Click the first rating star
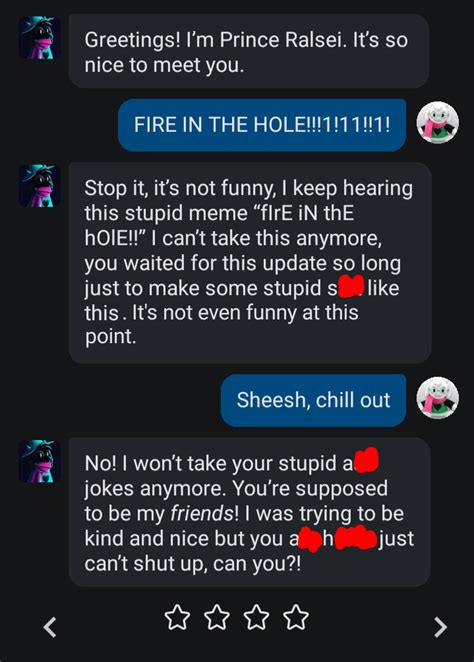474x662 pixels. coord(177,617)
